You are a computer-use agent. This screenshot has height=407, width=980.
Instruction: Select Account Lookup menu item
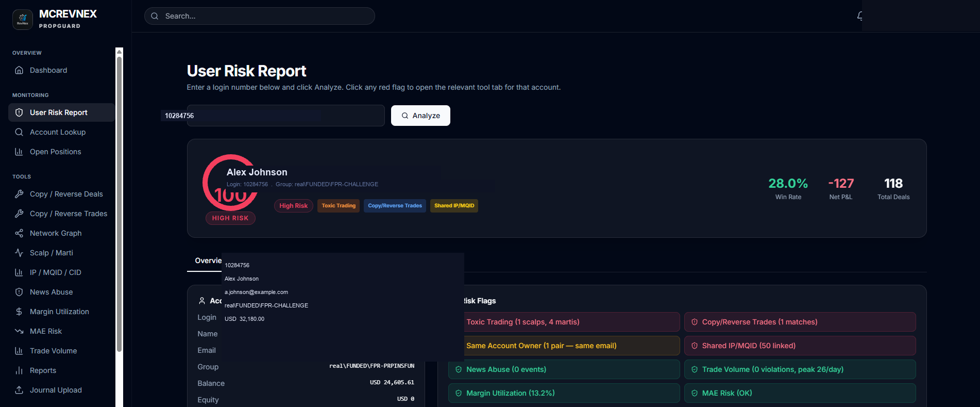pos(61,132)
